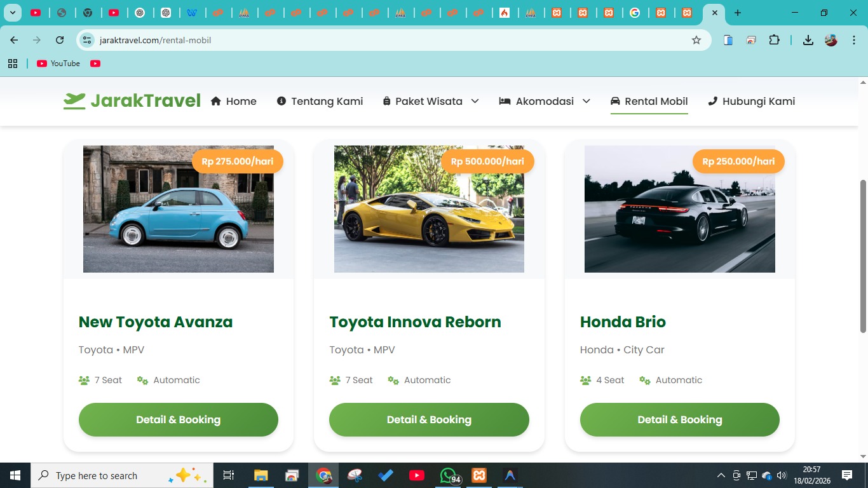Screen dimensions: 868x488
Task: Toggle the bookmark star in the address bar
Action: (x=696, y=39)
